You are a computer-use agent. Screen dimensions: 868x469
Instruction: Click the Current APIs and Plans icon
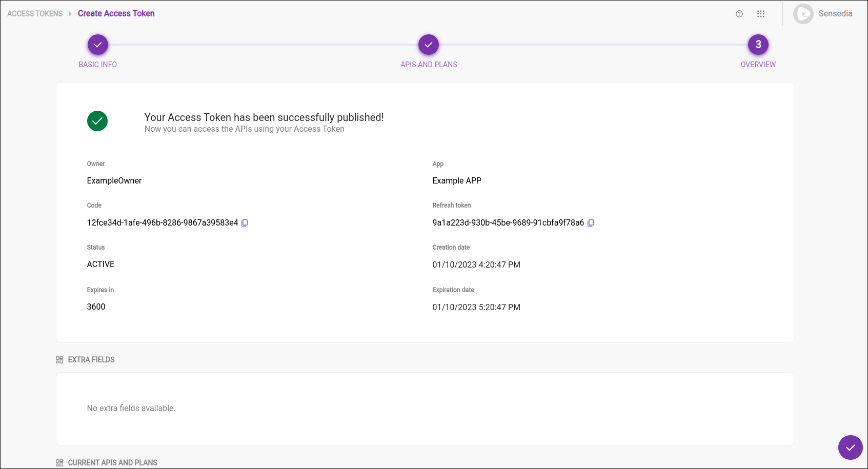click(x=59, y=462)
